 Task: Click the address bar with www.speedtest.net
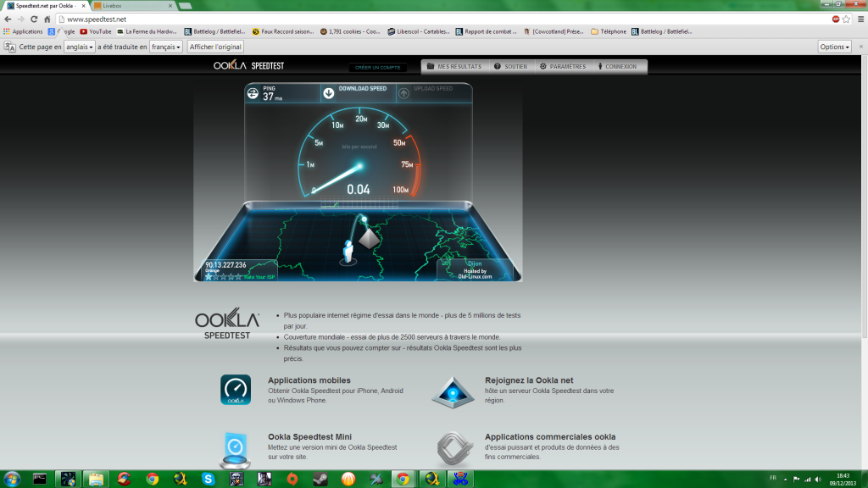click(442, 19)
